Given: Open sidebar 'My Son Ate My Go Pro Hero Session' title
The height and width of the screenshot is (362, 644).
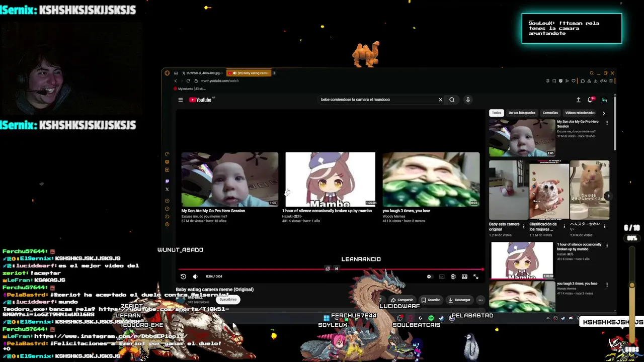Looking at the screenshot, I should point(578,124).
